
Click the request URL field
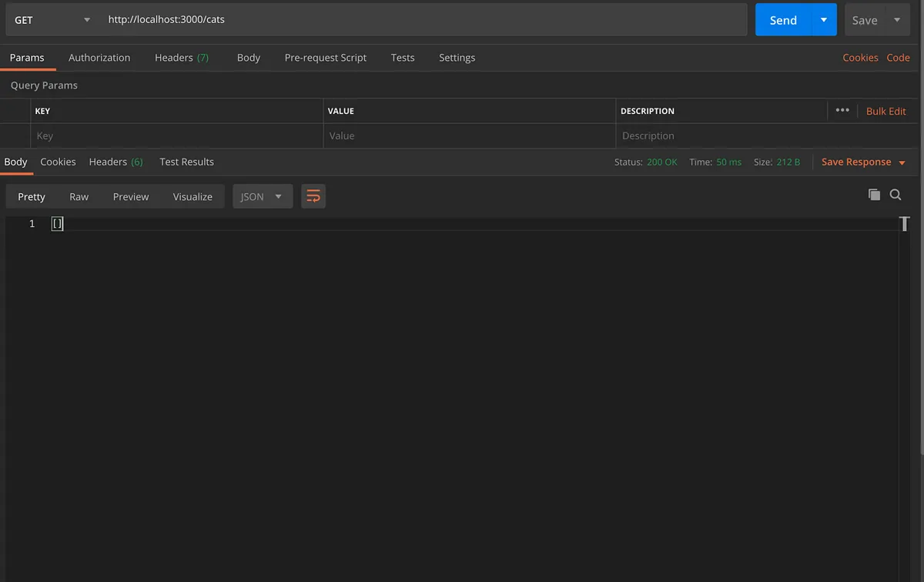[x=423, y=20]
